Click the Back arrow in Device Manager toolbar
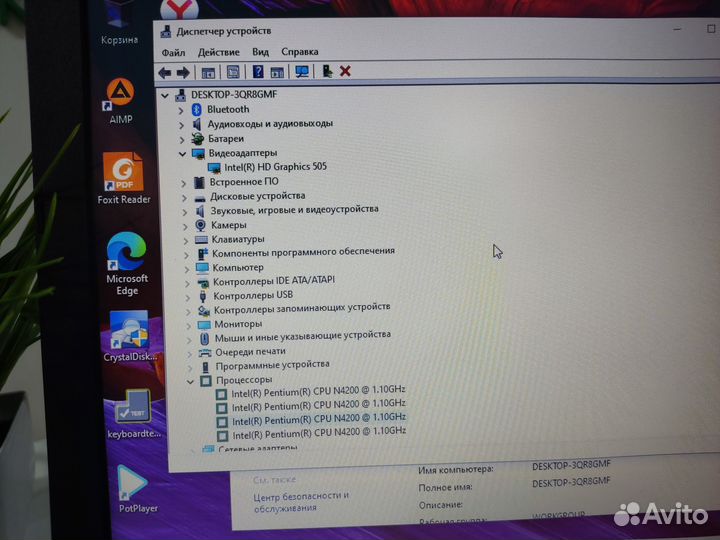Viewport: 720px width, 540px height. (x=164, y=73)
